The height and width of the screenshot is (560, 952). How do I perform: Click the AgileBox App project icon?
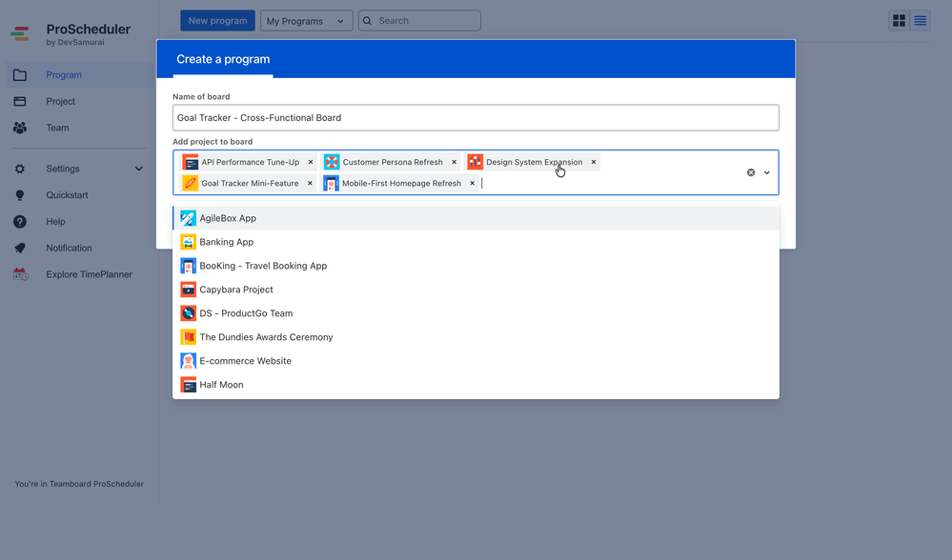tap(189, 218)
